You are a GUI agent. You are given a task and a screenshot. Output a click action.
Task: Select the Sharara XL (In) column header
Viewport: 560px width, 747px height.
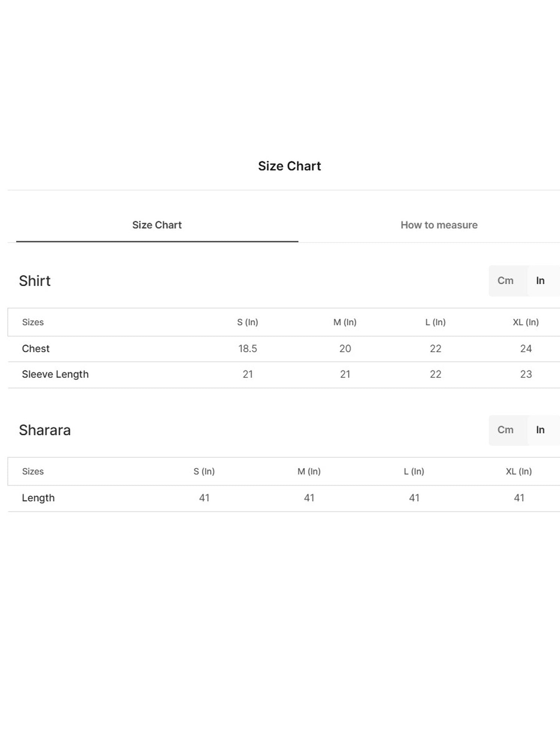(519, 471)
